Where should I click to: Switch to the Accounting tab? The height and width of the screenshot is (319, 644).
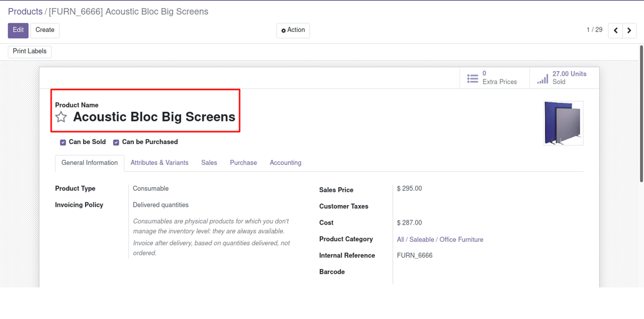click(285, 163)
